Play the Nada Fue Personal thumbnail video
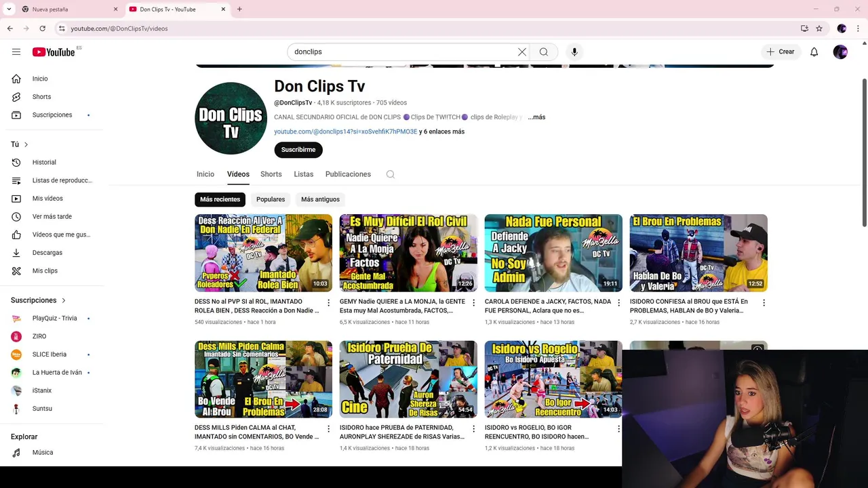This screenshot has width=868, height=488. (553, 253)
